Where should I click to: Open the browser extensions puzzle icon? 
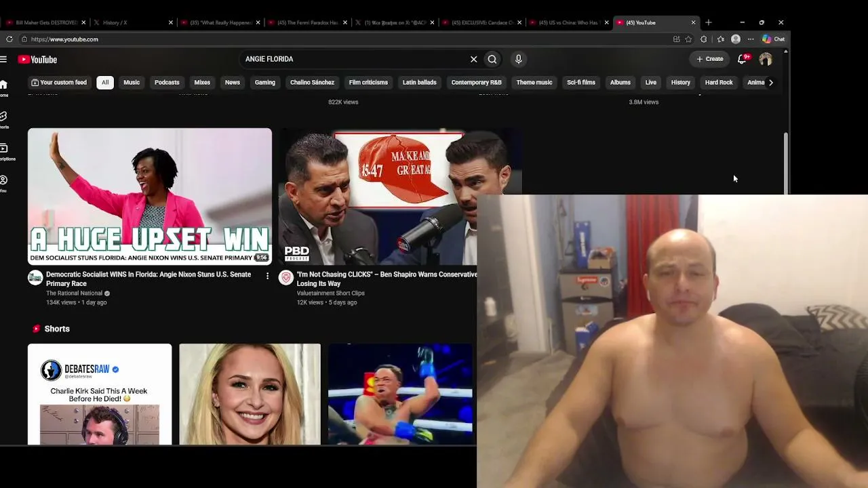[704, 39]
